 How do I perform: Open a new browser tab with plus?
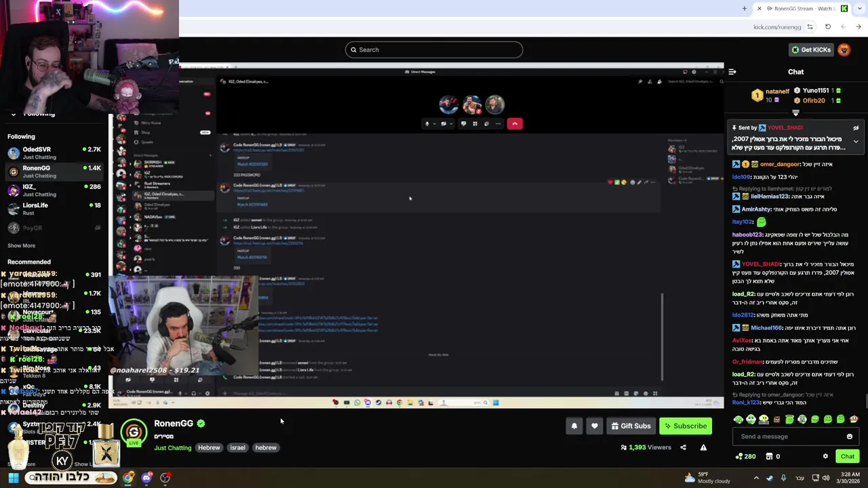(744, 8)
